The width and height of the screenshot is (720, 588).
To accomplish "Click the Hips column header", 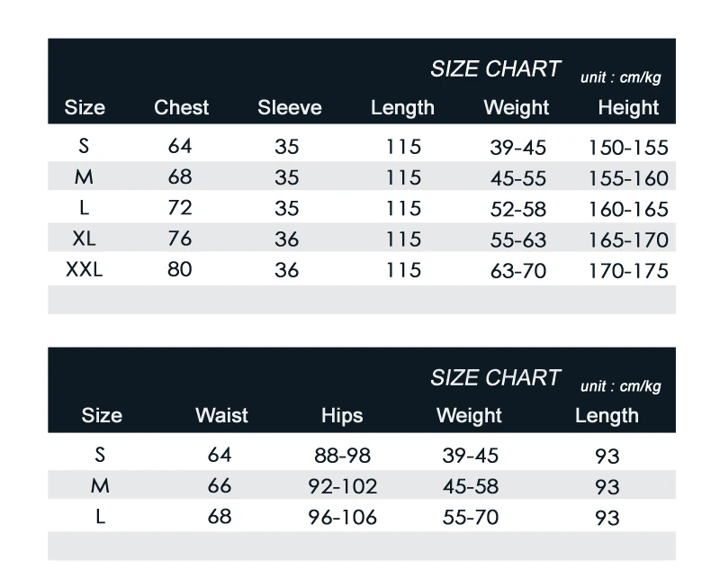I will tap(342, 415).
